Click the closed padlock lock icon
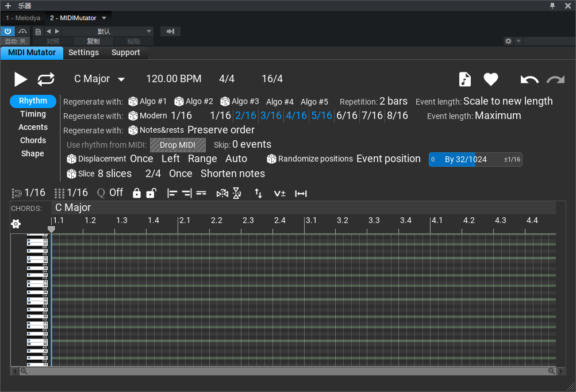The height and width of the screenshot is (392, 576). point(137,193)
